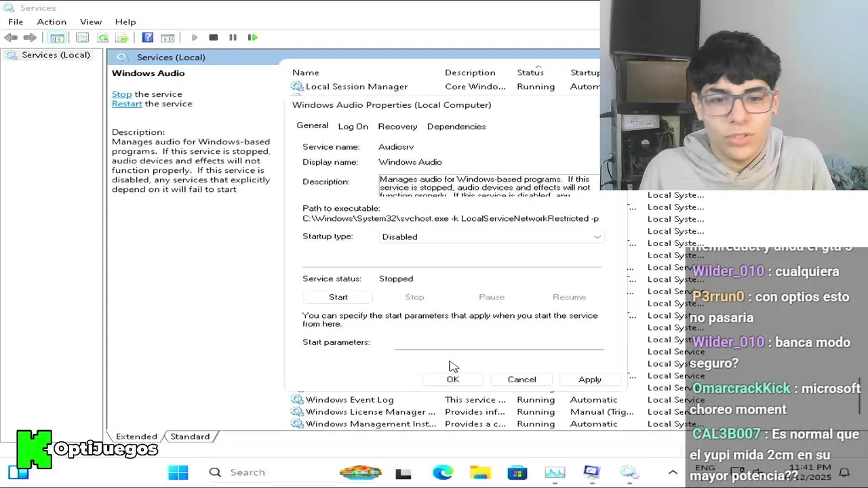The image size is (868, 488).
Task: Open the Action menu
Action: (x=52, y=22)
